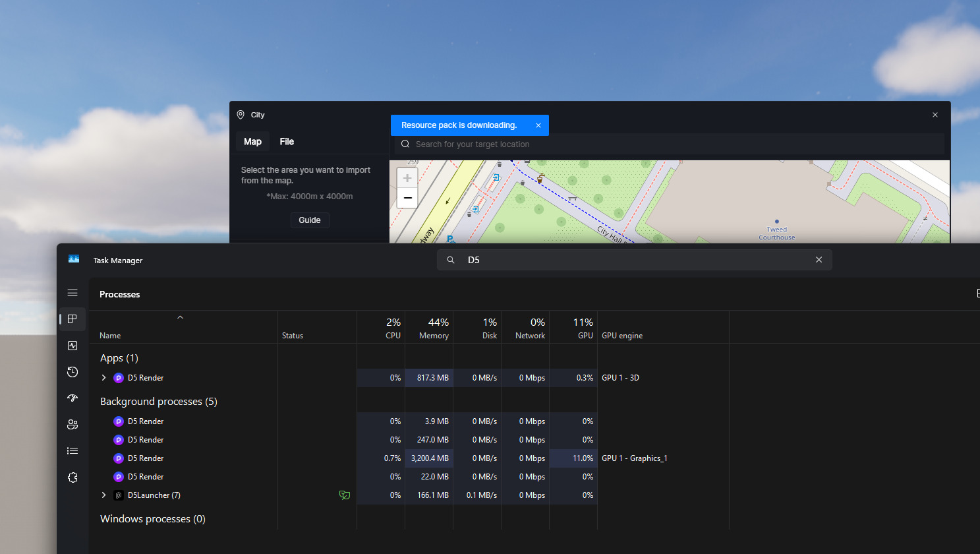Collapse column sort using Name arrow

point(180,318)
